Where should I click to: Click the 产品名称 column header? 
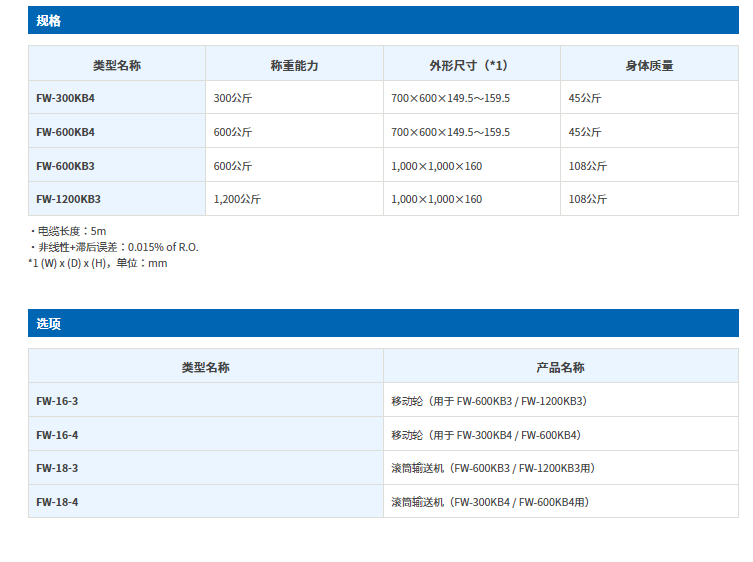560,367
